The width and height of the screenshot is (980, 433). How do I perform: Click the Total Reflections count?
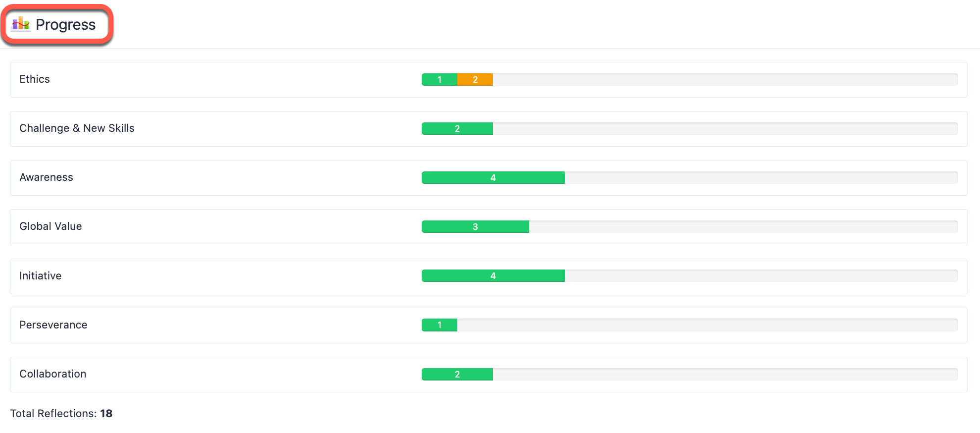click(x=106, y=413)
